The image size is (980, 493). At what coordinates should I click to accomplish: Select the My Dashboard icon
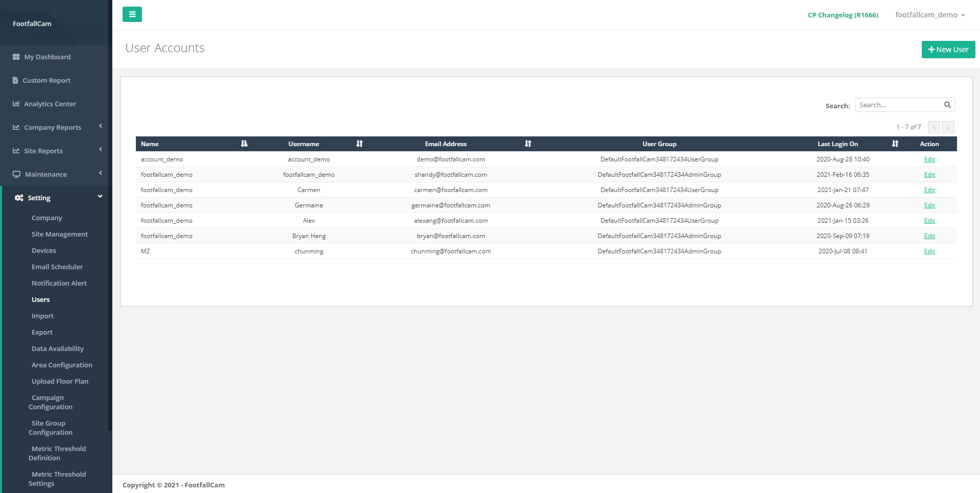coord(16,56)
